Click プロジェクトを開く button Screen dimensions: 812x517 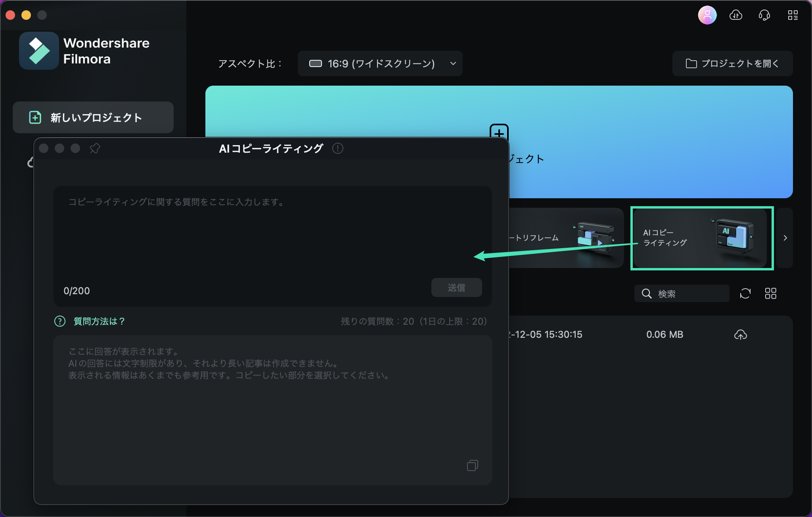click(x=732, y=63)
